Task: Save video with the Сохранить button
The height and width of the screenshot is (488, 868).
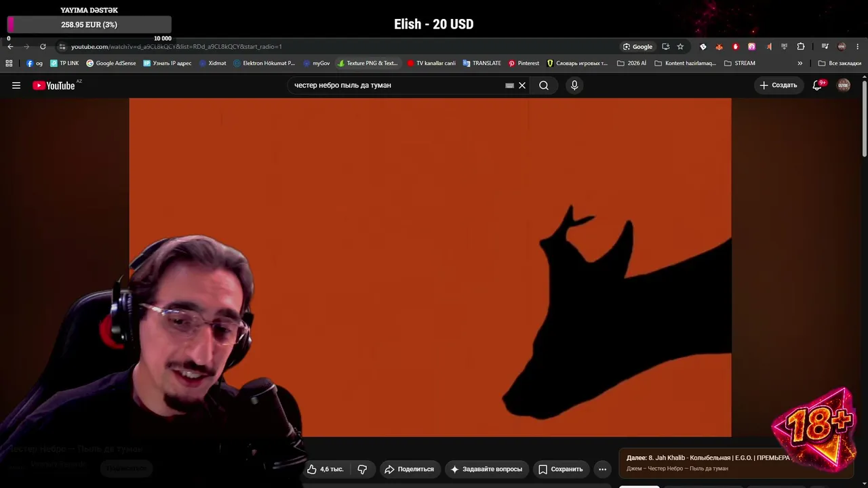Action: click(x=561, y=469)
